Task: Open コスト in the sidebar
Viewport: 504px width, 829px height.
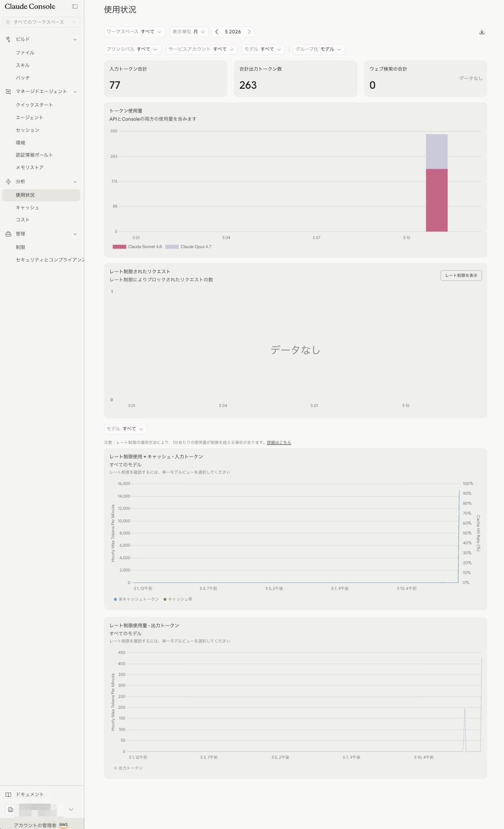Action: coord(22,220)
